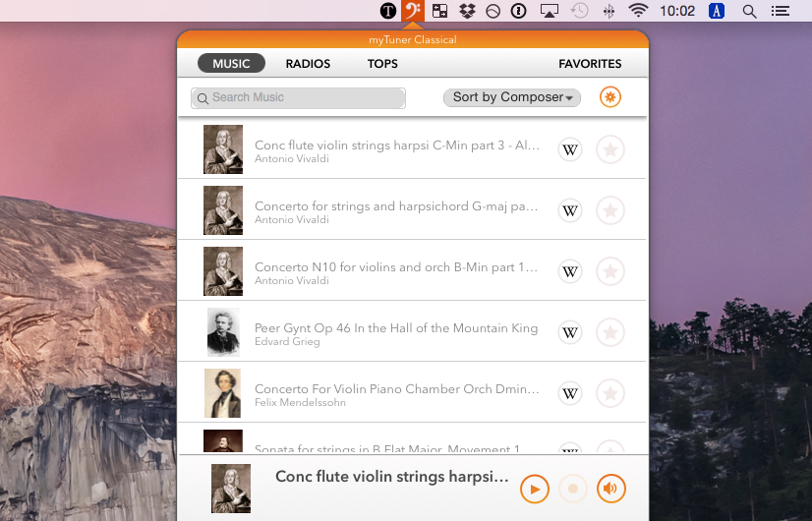Click Vivaldi portrait beside Concerto for strings and harpsichord
The image size is (812, 521).
(223, 210)
